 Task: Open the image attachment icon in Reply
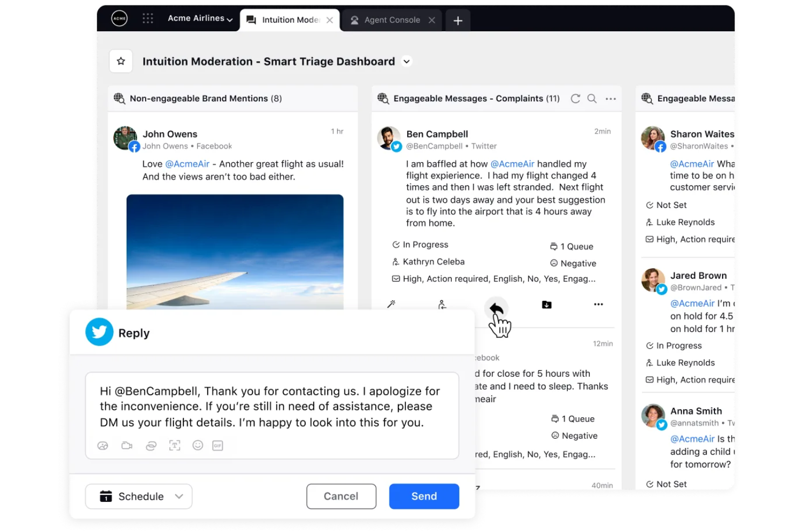pos(102,445)
